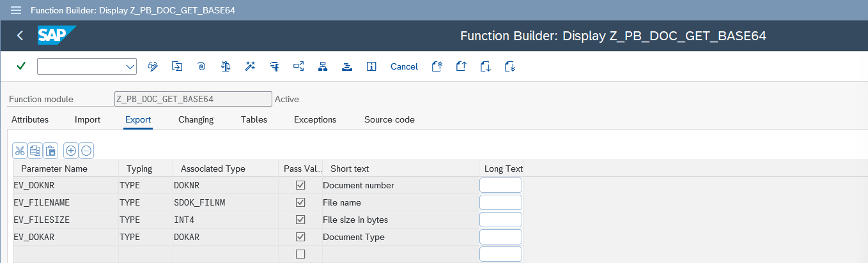The width and height of the screenshot is (868, 263).
Task: Click the Cancel button in toolbar
Action: [404, 66]
